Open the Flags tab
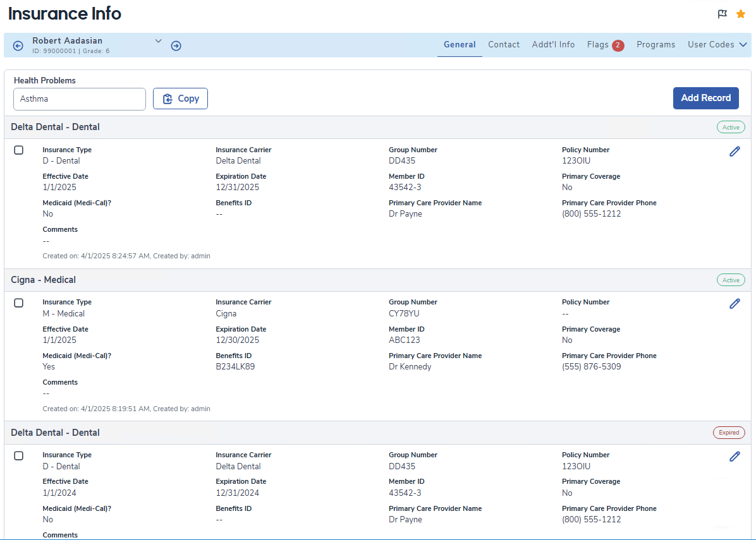The image size is (756, 540). 597,44
